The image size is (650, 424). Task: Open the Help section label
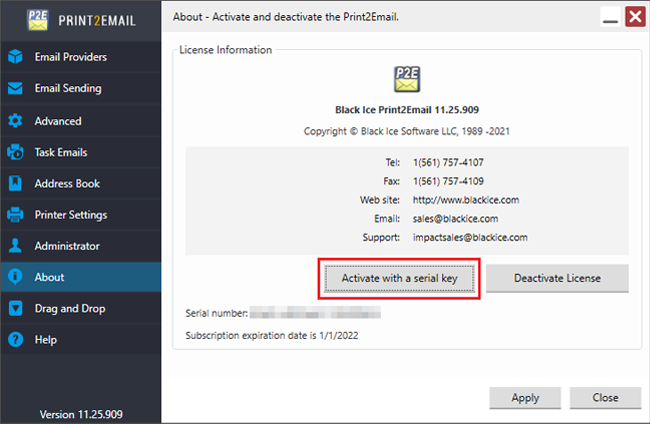coord(46,340)
